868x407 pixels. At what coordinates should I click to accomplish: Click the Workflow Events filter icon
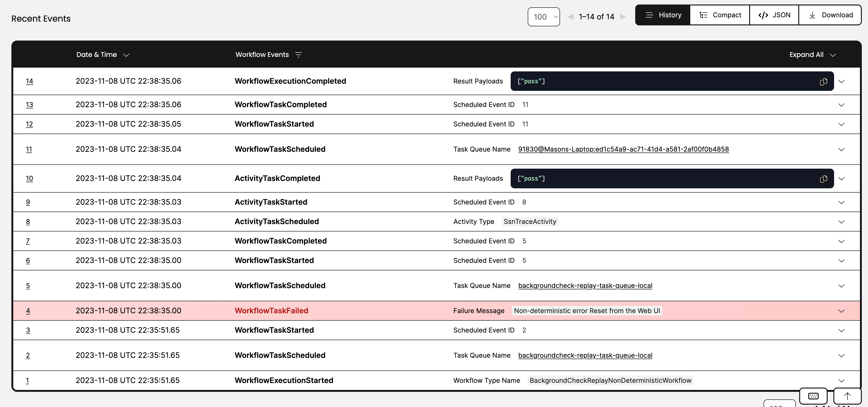pyautogui.click(x=298, y=55)
